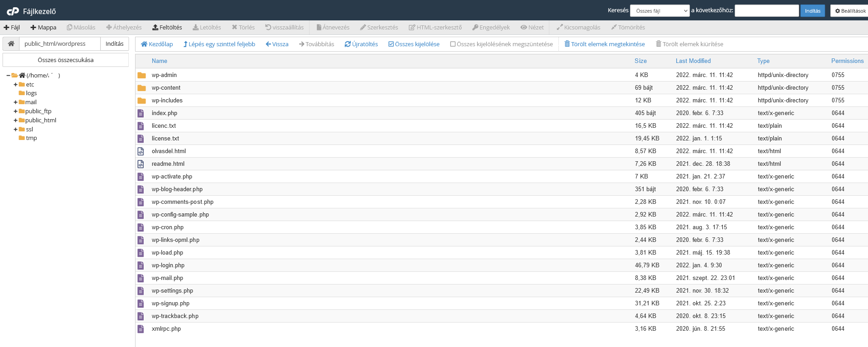Expand the ssl folder in tree
868x347 pixels.
[15, 129]
